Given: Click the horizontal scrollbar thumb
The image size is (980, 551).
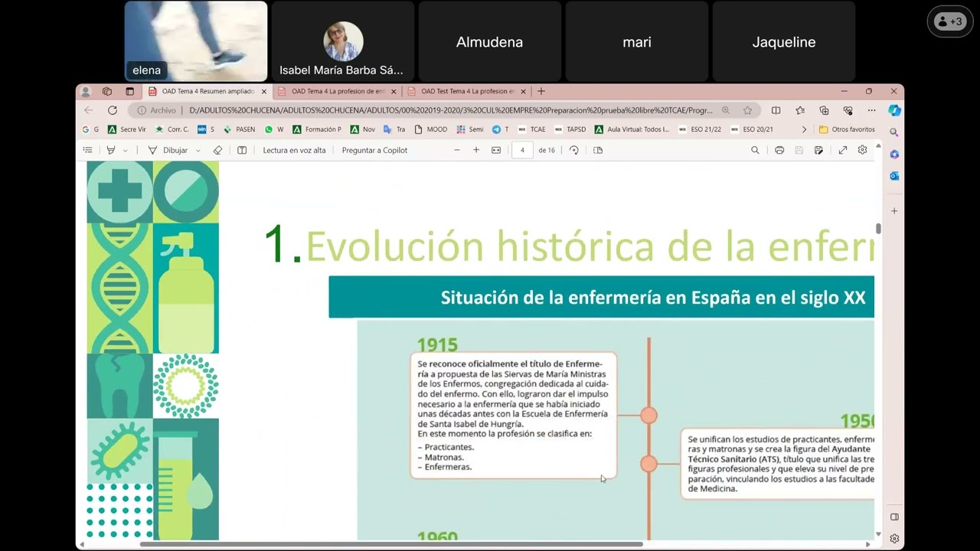Looking at the screenshot, I should 391,544.
